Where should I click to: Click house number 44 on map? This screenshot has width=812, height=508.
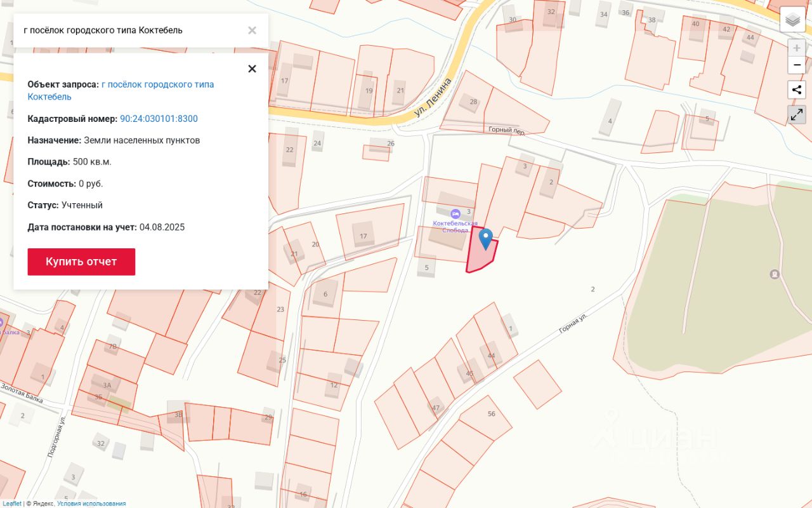click(x=491, y=356)
